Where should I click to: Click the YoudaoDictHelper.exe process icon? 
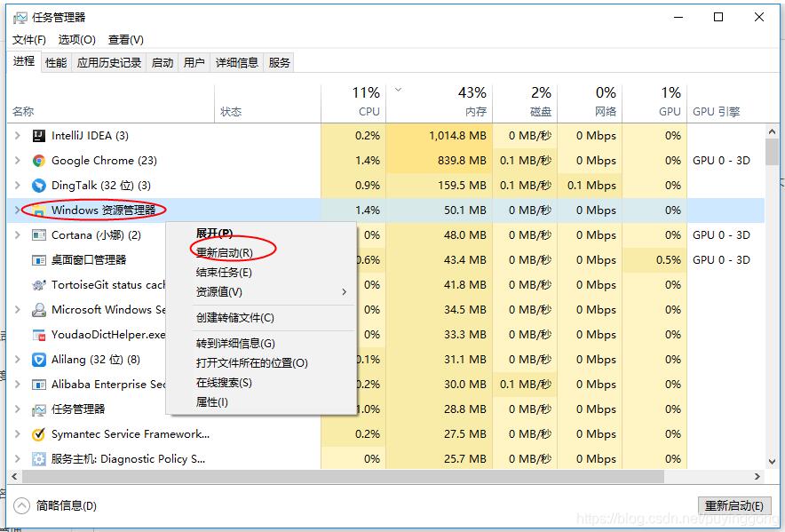(37, 335)
